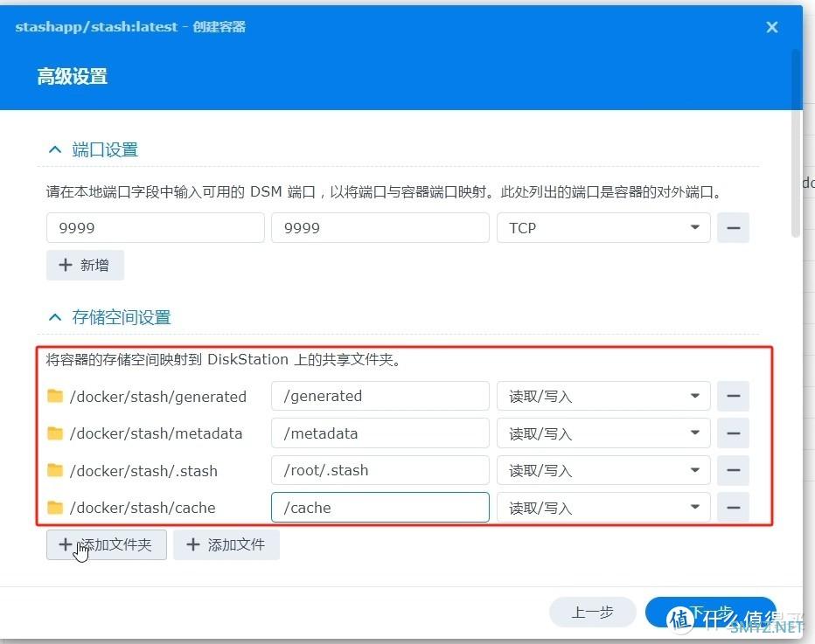Open permission dropdown for /metadata row
815x644 pixels.
point(603,433)
